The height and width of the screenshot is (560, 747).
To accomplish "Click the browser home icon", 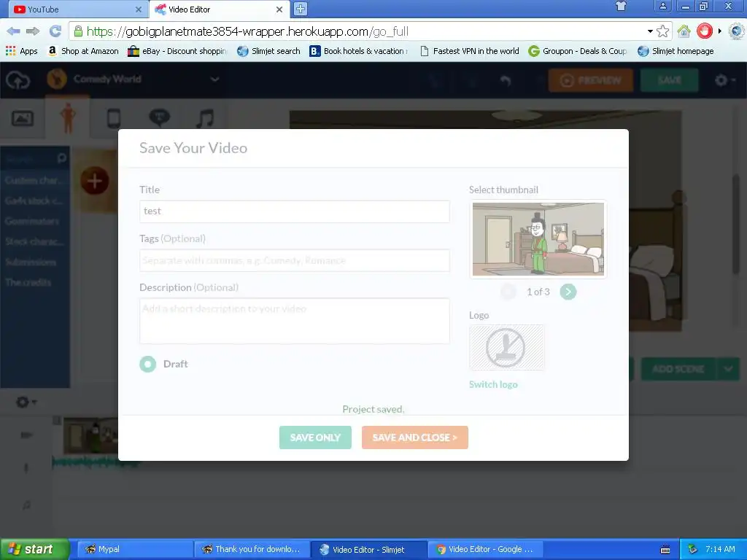I will pos(684,31).
